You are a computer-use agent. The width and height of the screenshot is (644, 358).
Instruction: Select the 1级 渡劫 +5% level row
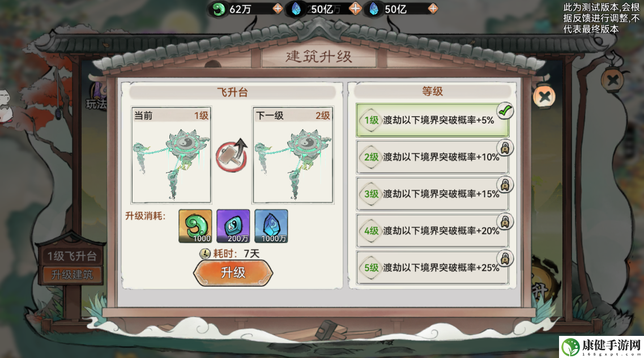tap(433, 120)
